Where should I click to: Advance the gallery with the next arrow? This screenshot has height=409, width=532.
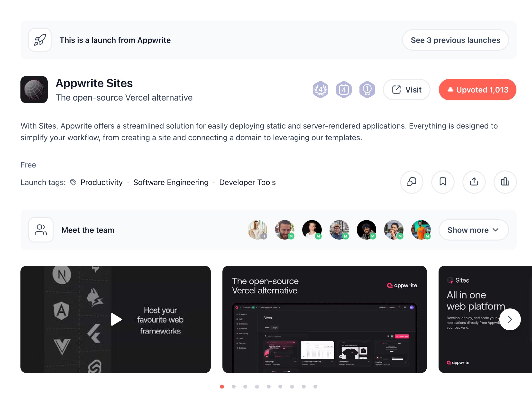point(510,319)
